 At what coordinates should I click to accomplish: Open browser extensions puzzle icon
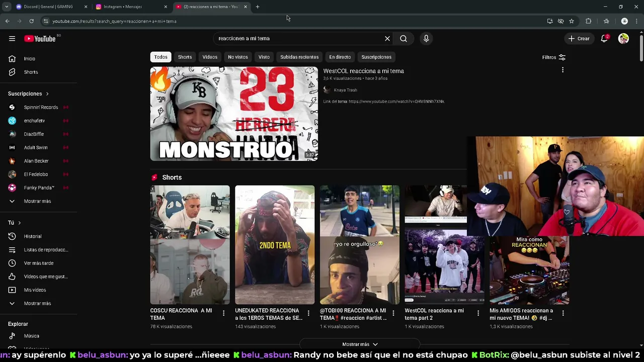click(589, 21)
